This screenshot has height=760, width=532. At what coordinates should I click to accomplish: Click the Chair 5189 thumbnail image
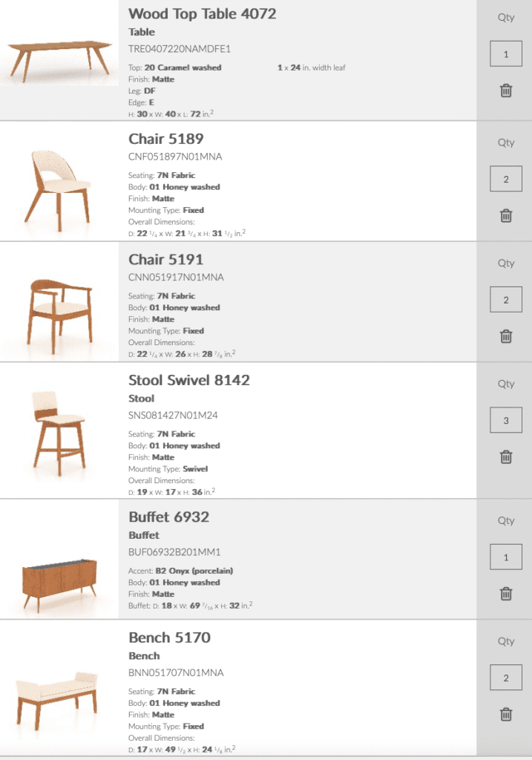(x=59, y=186)
